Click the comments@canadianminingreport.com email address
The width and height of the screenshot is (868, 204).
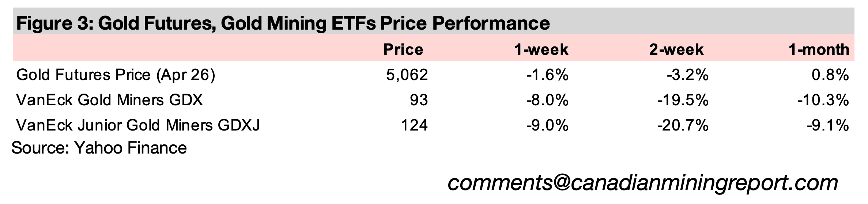pos(642,183)
